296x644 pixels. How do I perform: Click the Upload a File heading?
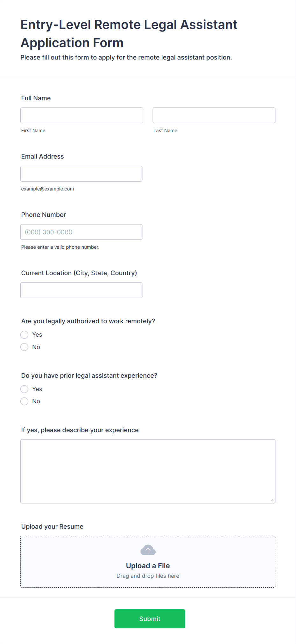click(148, 566)
